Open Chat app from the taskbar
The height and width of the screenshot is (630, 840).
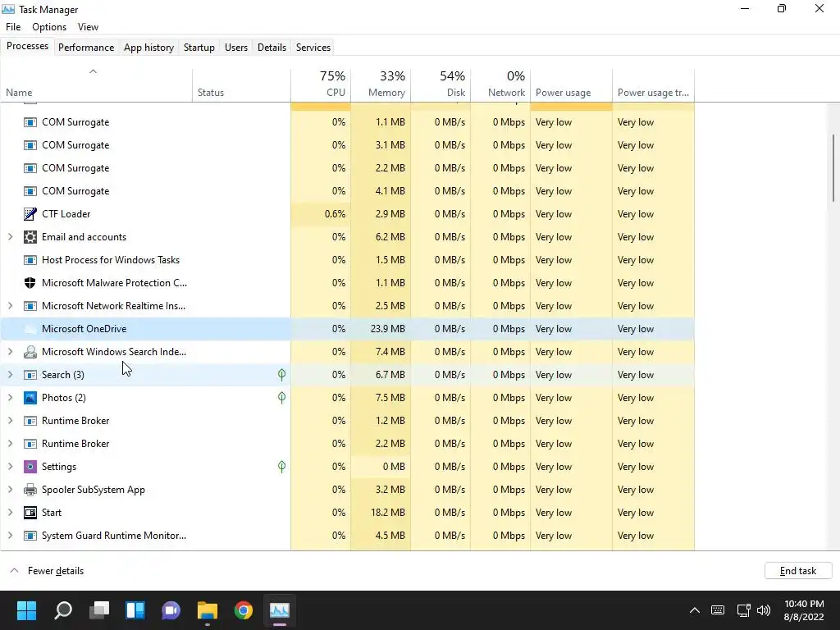pos(171,610)
